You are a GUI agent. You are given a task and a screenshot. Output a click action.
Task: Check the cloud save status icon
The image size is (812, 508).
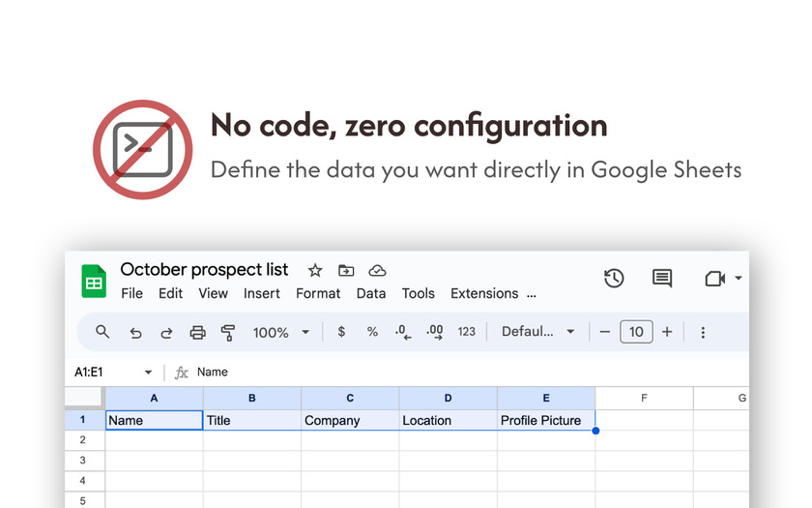378,270
